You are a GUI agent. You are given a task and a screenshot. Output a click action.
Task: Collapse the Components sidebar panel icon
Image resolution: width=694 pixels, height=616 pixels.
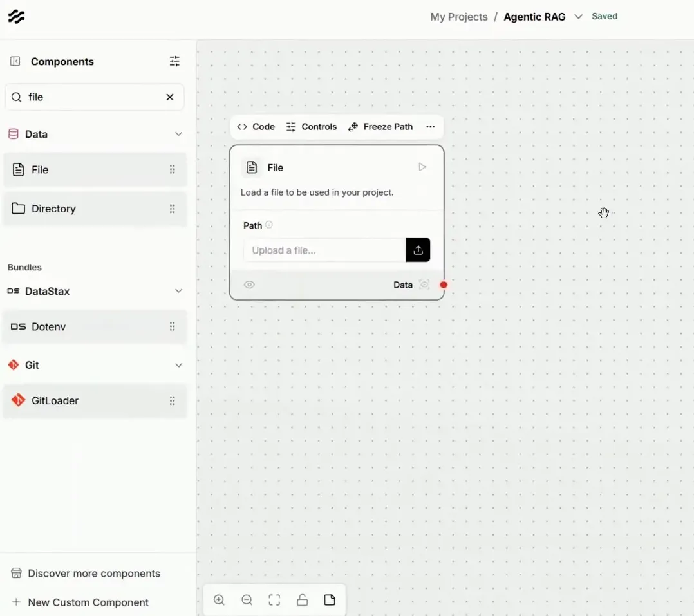pos(15,61)
